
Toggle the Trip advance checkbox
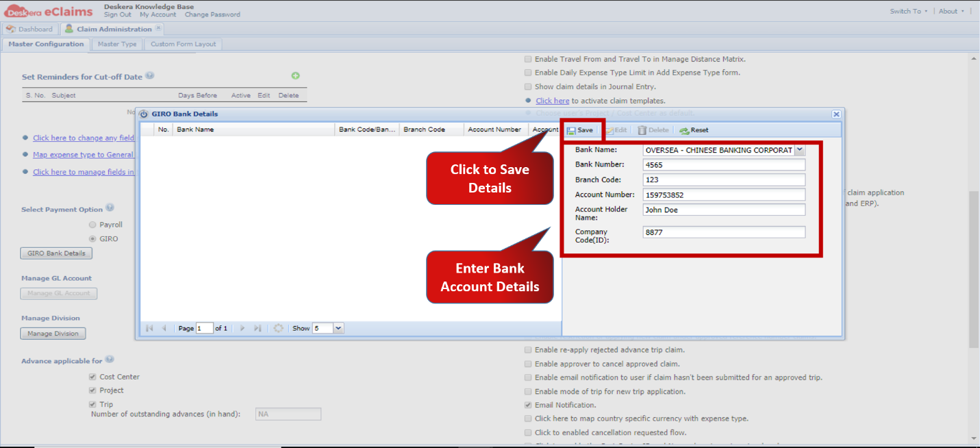point(92,405)
